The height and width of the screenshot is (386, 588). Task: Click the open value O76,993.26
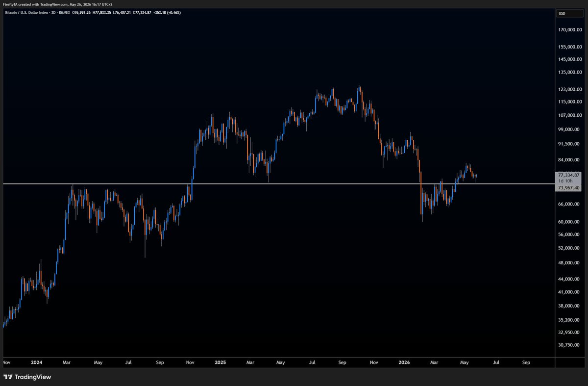point(81,12)
